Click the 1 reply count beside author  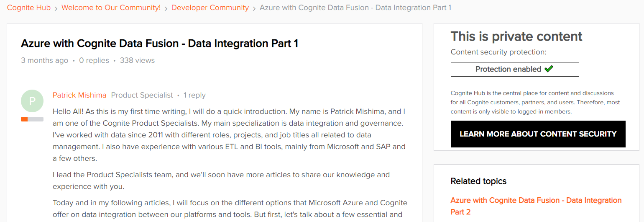tap(194, 95)
